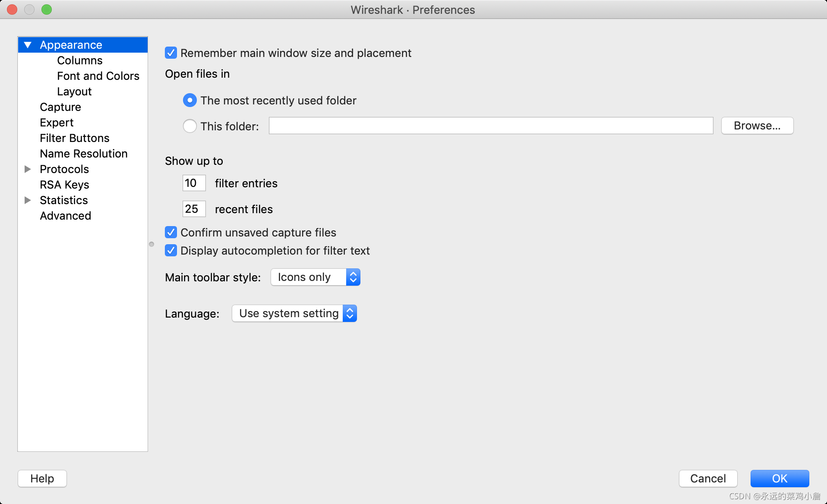The height and width of the screenshot is (504, 827).
Task: Select the This folder radio button
Action: (190, 126)
